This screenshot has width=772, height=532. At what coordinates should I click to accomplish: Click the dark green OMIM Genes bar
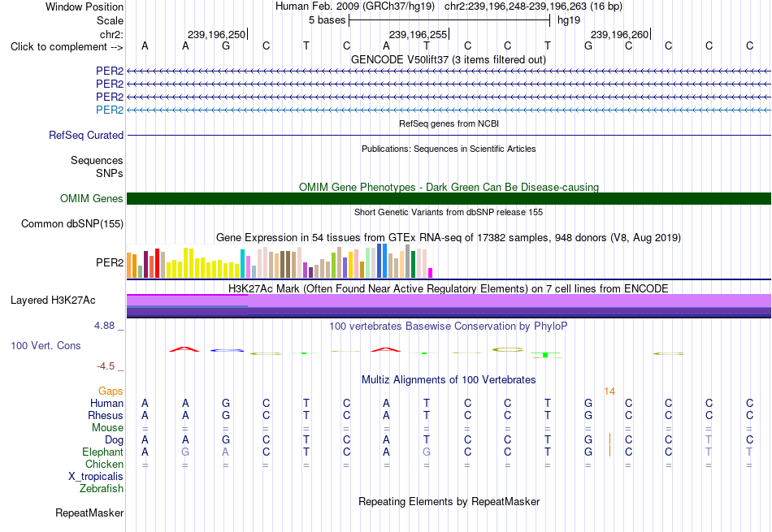449,198
